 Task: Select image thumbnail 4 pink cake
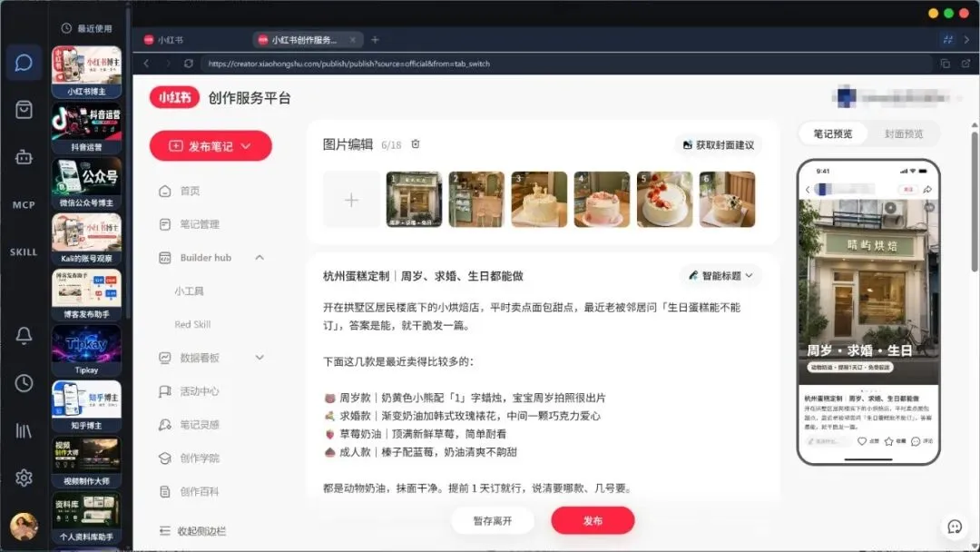click(x=602, y=200)
